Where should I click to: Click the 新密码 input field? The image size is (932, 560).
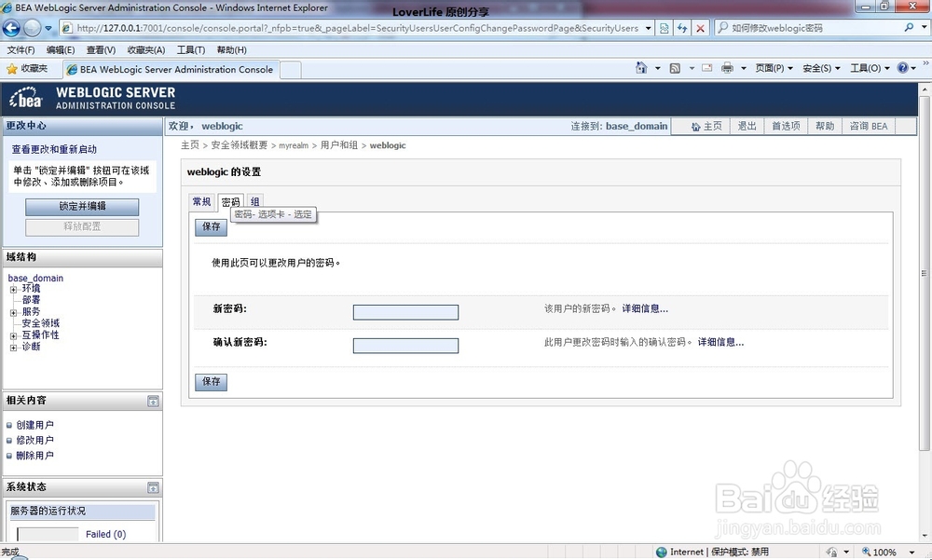pos(404,312)
